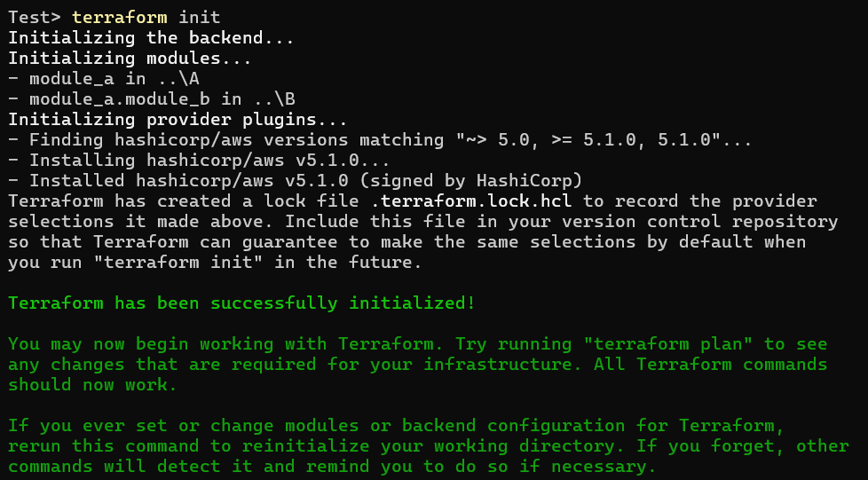The width and height of the screenshot is (868, 480).
Task: Click the "Initializing the backend..." line
Action: point(151,38)
